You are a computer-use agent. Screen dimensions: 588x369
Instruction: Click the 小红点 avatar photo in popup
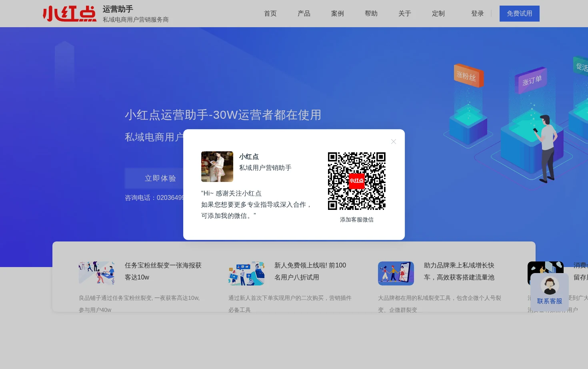click(217, 167)
